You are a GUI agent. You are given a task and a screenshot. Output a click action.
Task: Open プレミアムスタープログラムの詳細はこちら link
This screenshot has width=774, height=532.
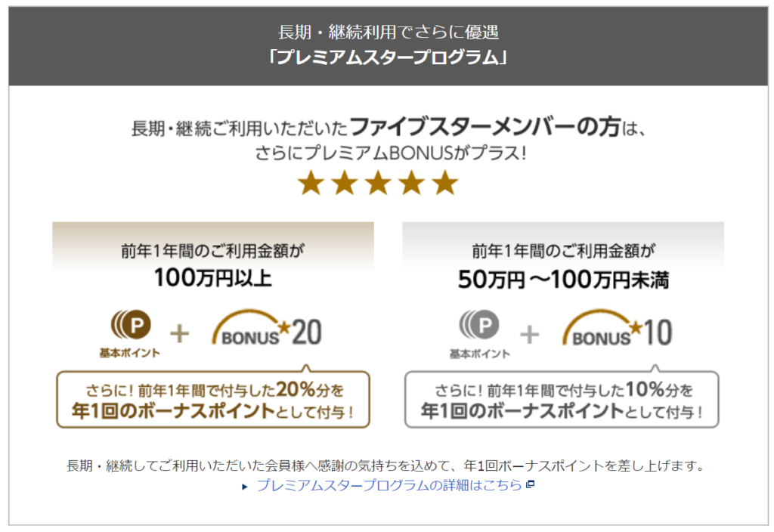(389, 485)
